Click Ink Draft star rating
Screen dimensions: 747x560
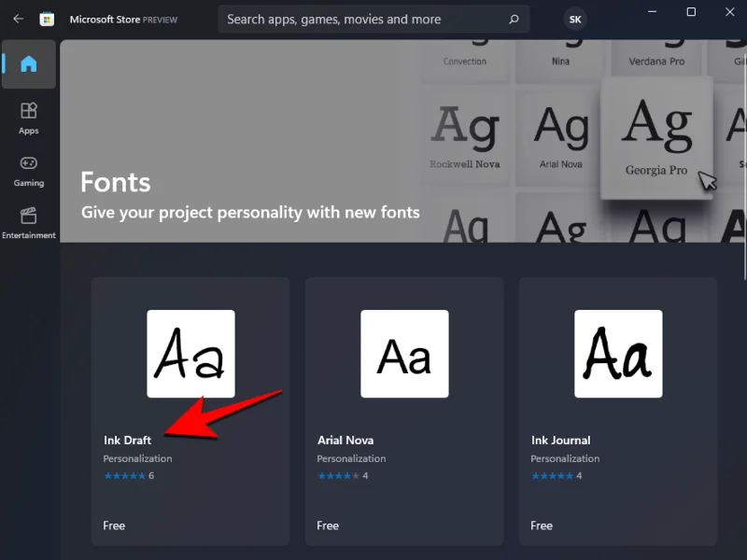coord(125,476)
